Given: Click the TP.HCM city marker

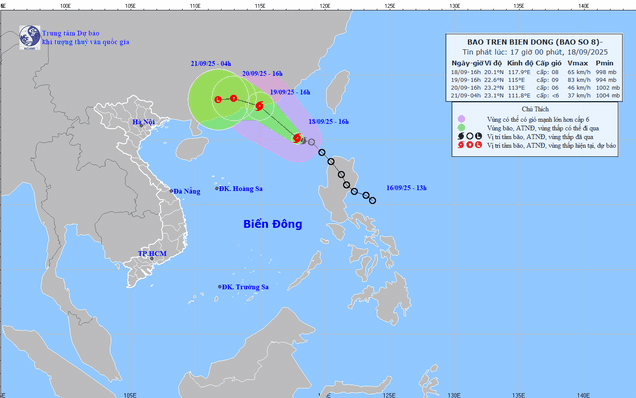Looking at the screenshot, I should click(152, 258).
